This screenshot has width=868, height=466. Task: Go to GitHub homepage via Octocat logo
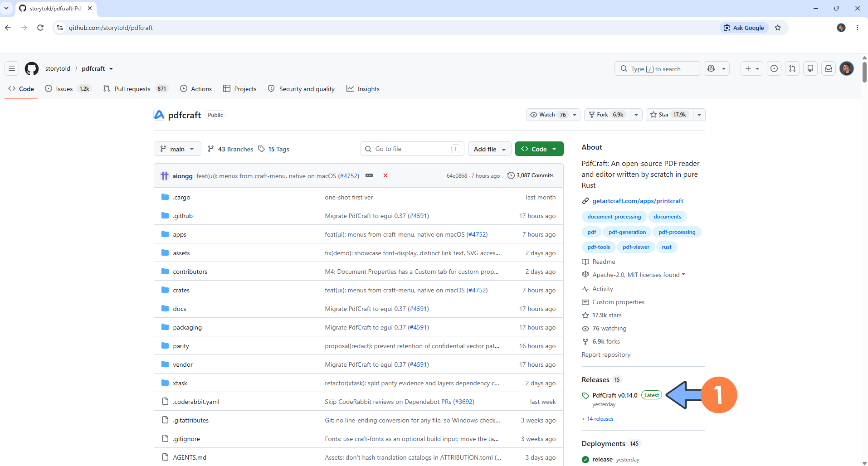click(x=32, y=68)
